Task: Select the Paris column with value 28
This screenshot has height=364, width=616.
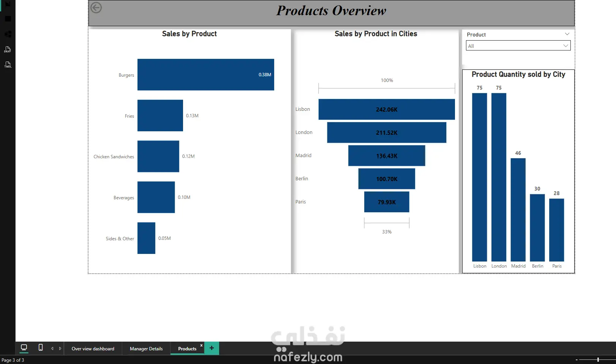Action: (557, 230)
